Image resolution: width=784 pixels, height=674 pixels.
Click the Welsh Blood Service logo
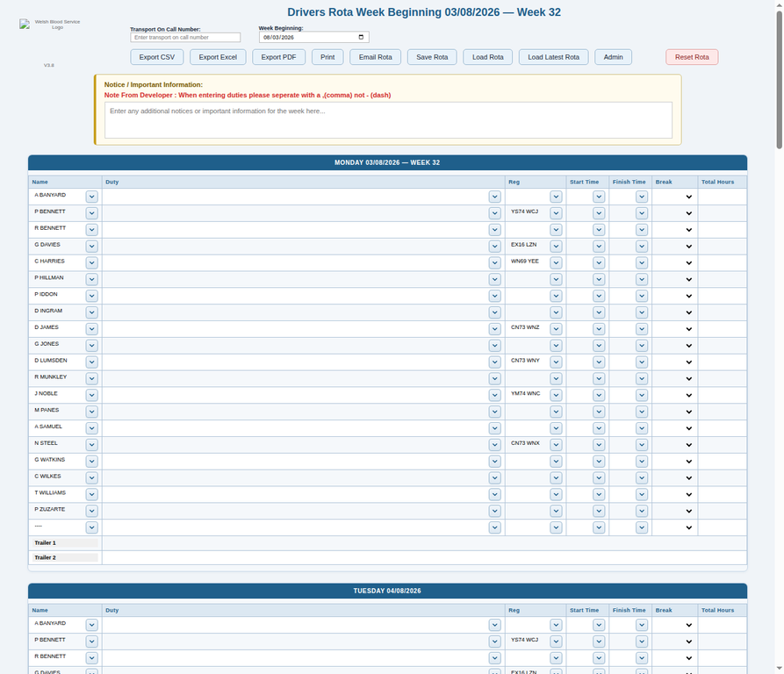pos(51,25)
